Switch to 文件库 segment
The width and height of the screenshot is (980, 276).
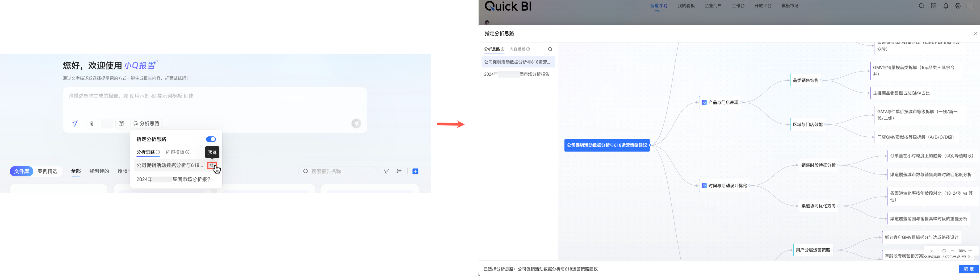tap(22, 171)
